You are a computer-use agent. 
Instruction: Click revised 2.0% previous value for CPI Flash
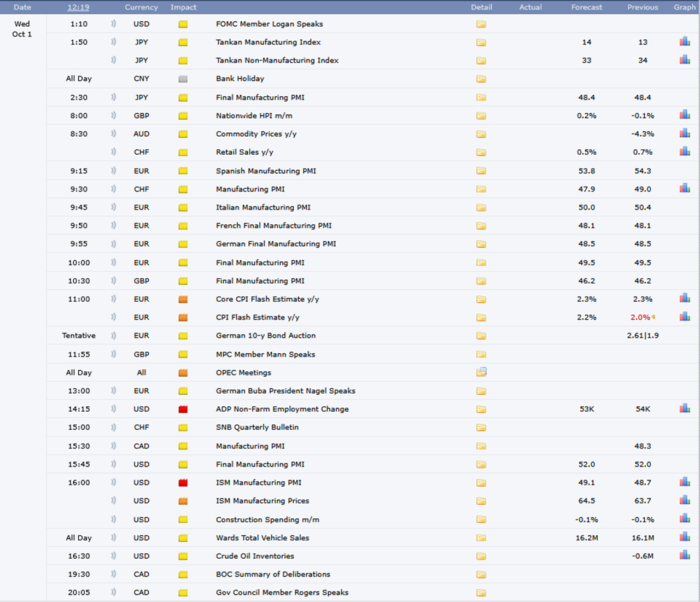pyautogui.click(x=640, y=317)
